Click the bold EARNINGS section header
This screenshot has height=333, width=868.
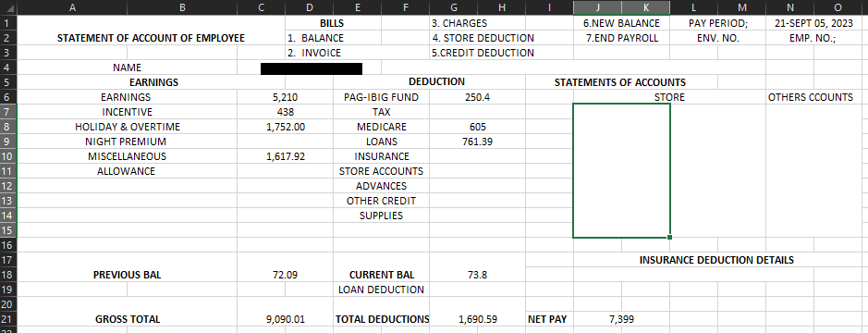153,82
